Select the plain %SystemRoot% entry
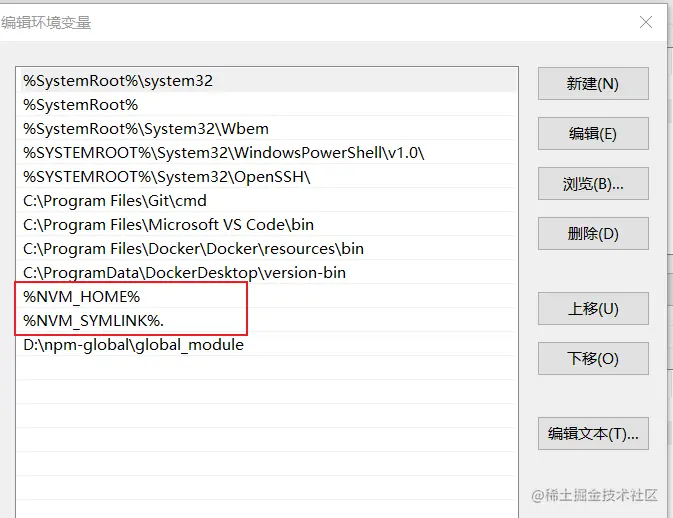This screenshot has height=518, width=673. (x=80, y=105)
